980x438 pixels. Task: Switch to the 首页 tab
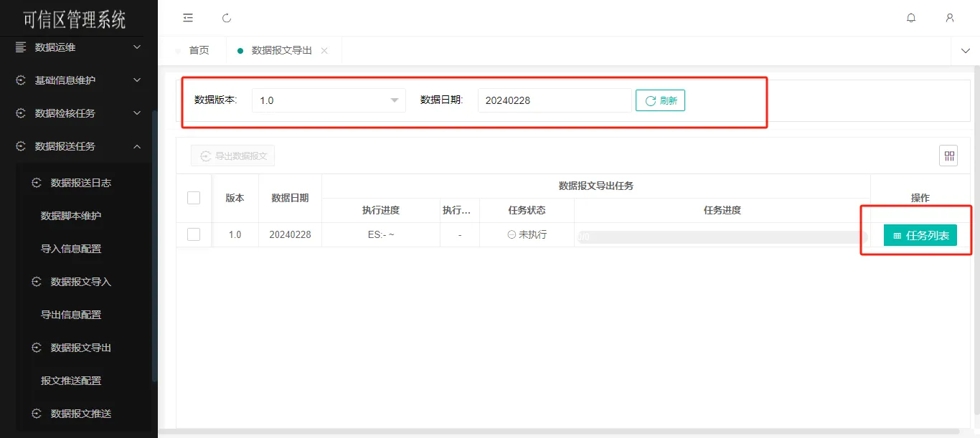click(199, 51)
